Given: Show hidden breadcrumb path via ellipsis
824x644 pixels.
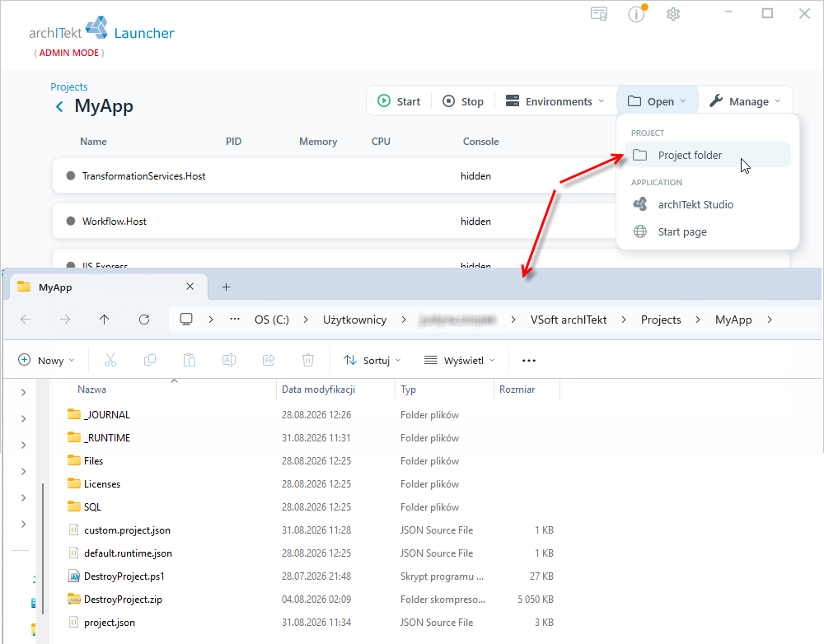Looking at the screenshot, I should pos(235,320).
